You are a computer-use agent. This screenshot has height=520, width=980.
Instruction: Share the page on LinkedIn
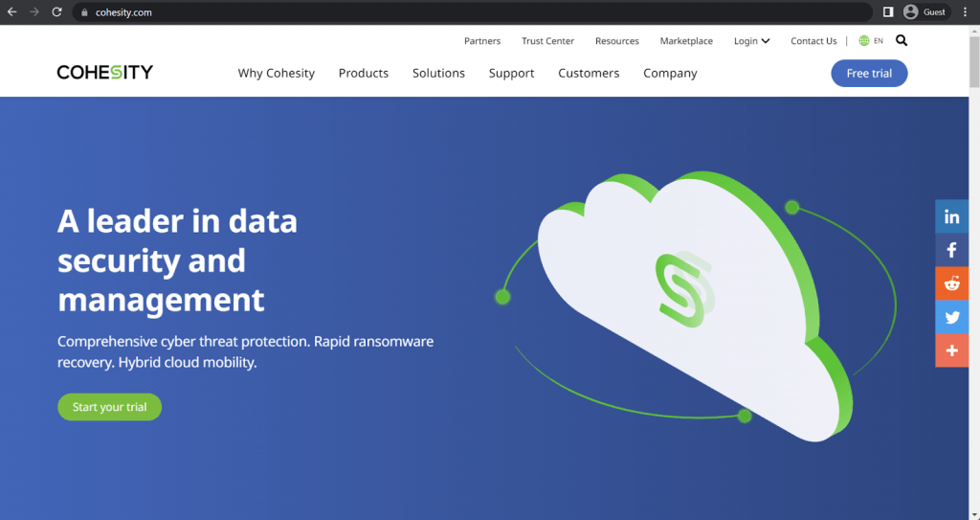point(952,216)
